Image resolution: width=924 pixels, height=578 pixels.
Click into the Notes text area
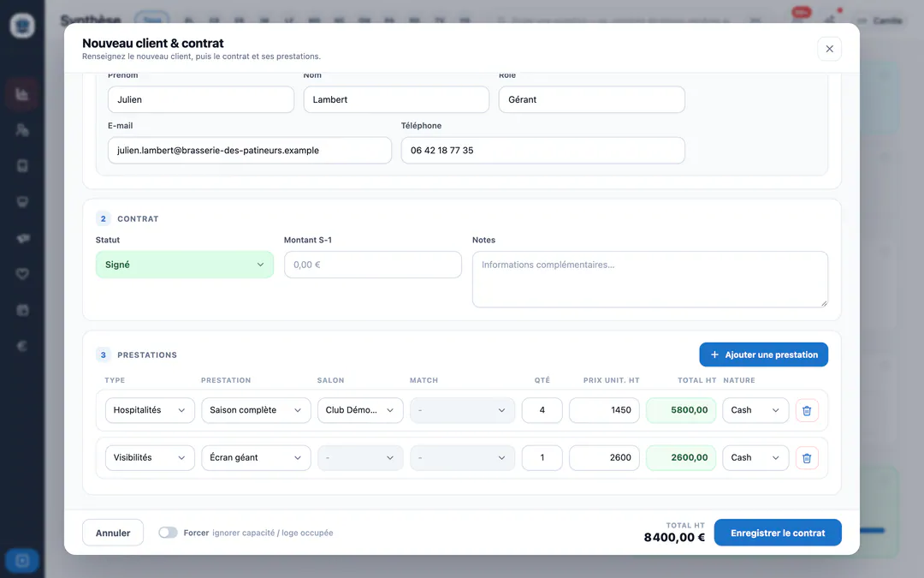pos(650,279)
